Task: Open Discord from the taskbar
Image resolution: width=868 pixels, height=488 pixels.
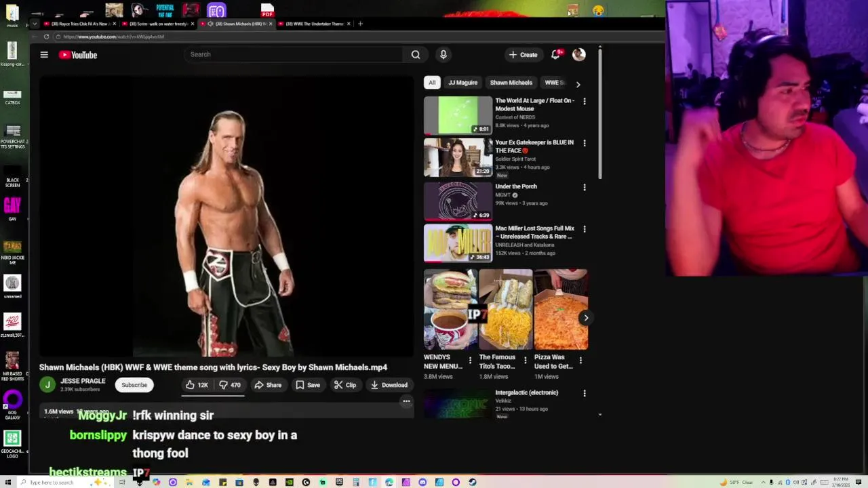Action: coord(422,483)
